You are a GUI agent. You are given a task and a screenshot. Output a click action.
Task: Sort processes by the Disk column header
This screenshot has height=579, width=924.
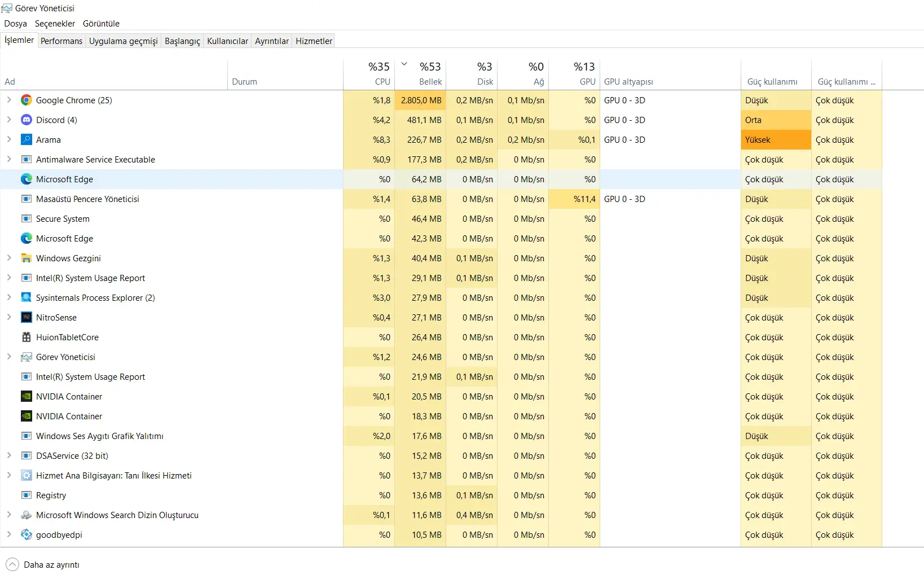pyautogui.click(x=472, y=74)
